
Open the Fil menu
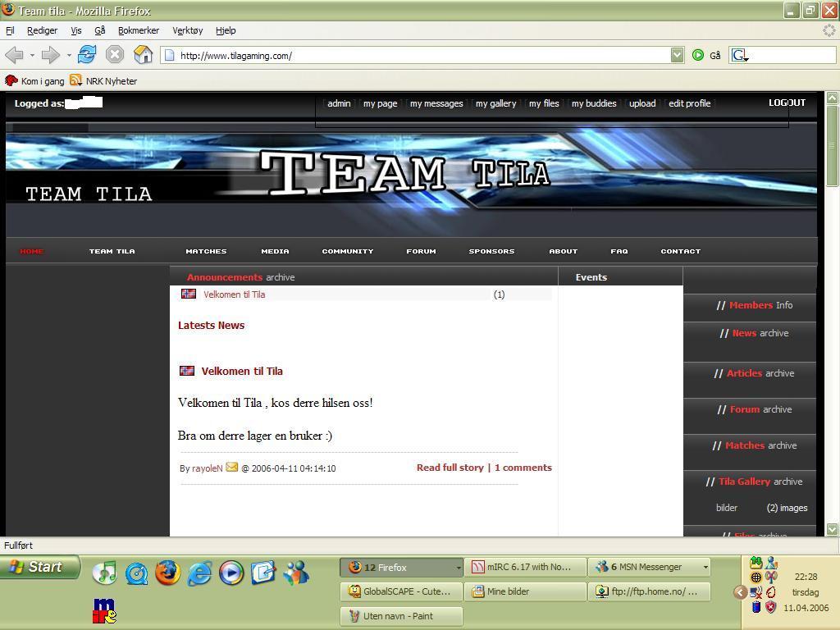point(10,30)
